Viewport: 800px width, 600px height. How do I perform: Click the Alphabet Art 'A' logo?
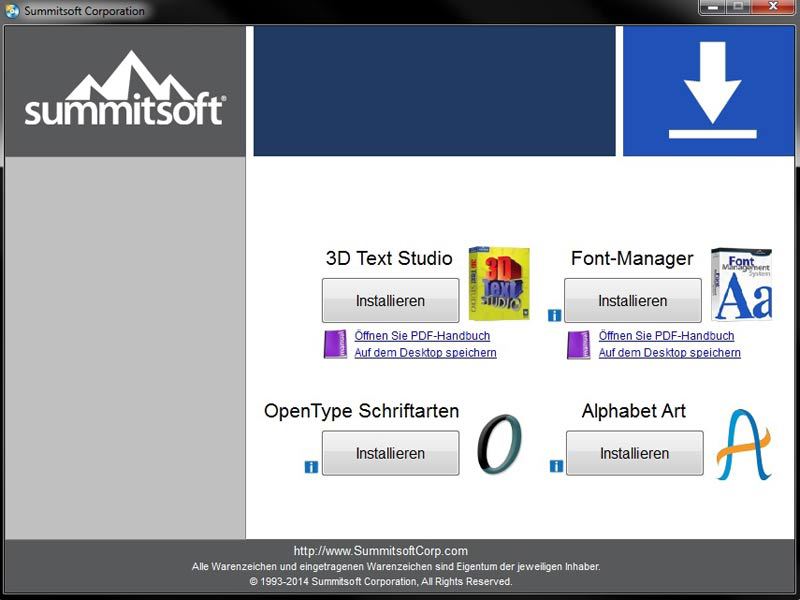(743, 445)
